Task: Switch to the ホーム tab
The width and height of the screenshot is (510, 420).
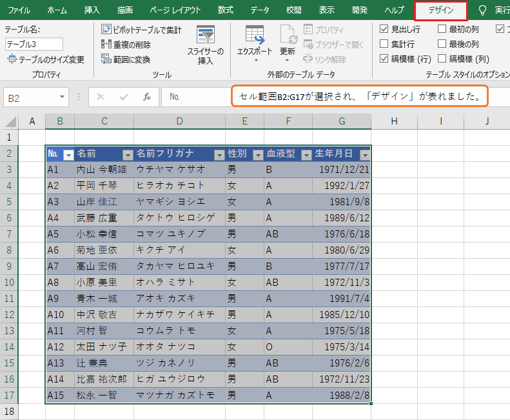Action: (x=57, y=10)
